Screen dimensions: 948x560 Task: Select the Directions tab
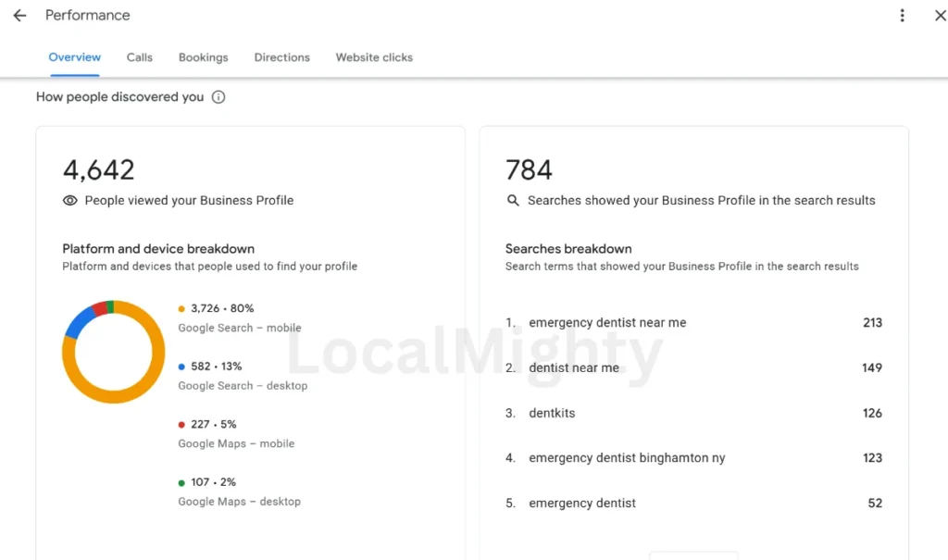tap(282, 57)
